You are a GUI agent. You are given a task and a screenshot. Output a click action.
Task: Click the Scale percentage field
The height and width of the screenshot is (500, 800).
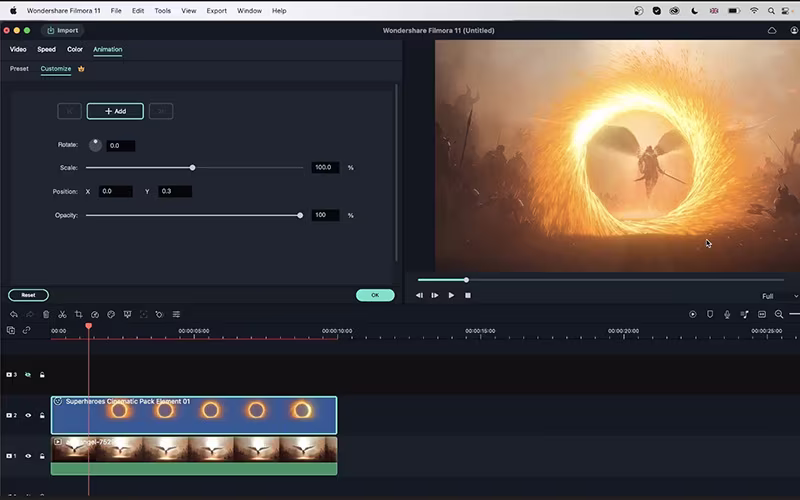tap(326, 167)
